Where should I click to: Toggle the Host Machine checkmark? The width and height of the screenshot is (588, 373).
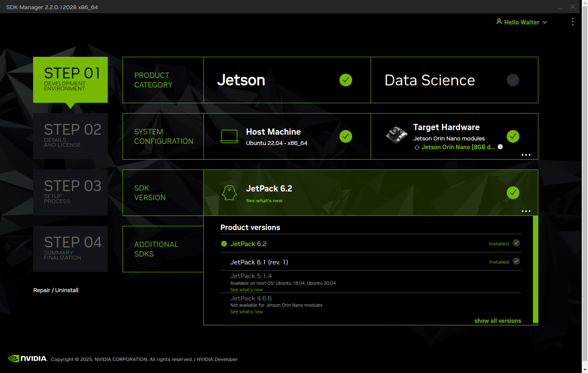coord(346,136)
